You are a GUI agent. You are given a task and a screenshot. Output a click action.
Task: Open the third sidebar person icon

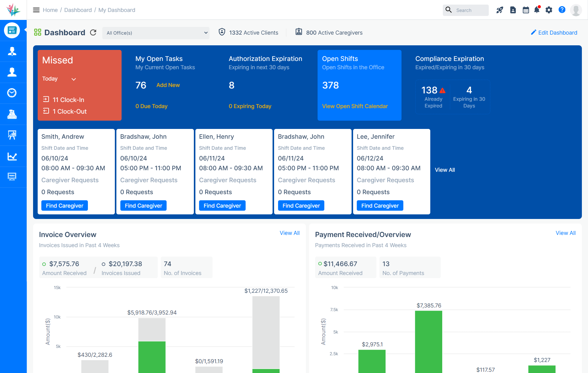click(x=12, y=72)
